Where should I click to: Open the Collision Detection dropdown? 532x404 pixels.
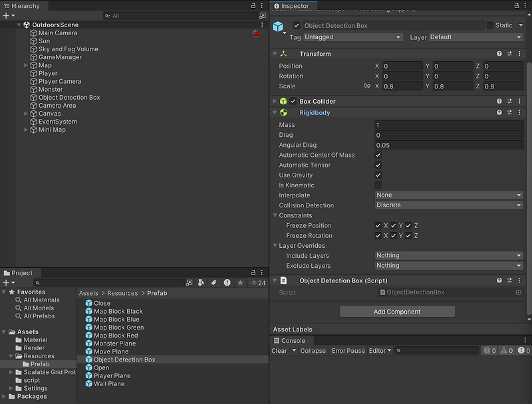(448, 205)
